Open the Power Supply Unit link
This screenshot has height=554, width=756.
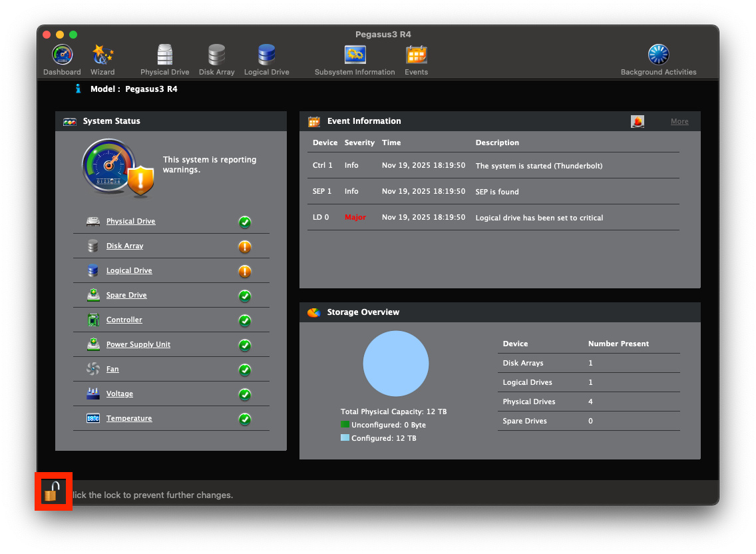138,344
